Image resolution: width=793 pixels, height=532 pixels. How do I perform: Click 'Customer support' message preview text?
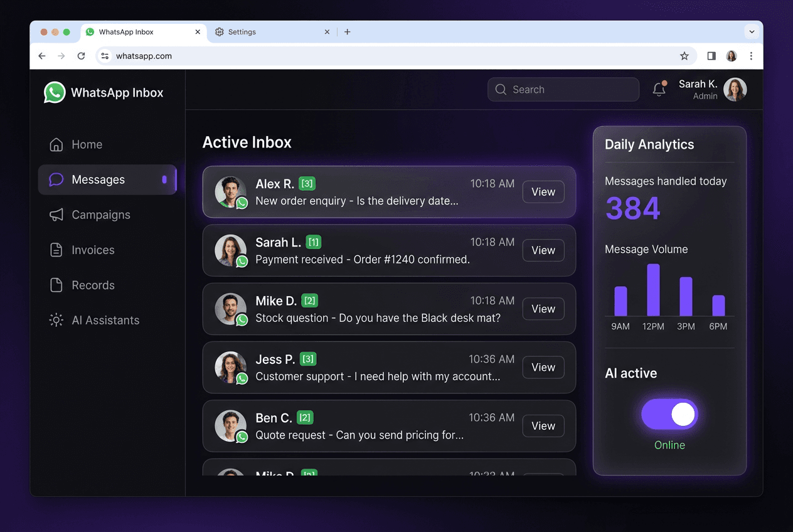[x=378, y=376]
